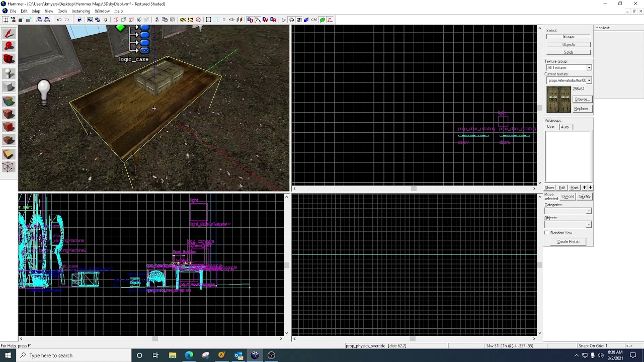Enable the Random Yaw checkbox

pos(547,233)
